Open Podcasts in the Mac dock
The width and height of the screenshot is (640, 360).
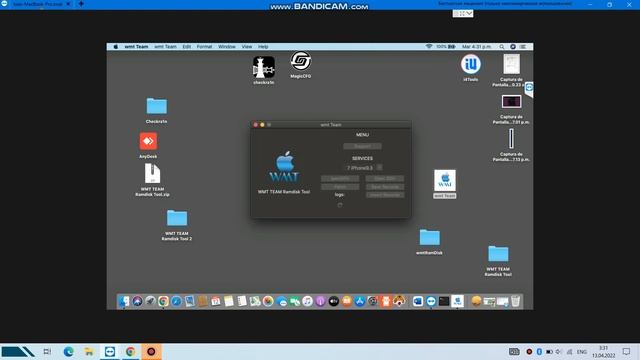(x=320, y=301)
